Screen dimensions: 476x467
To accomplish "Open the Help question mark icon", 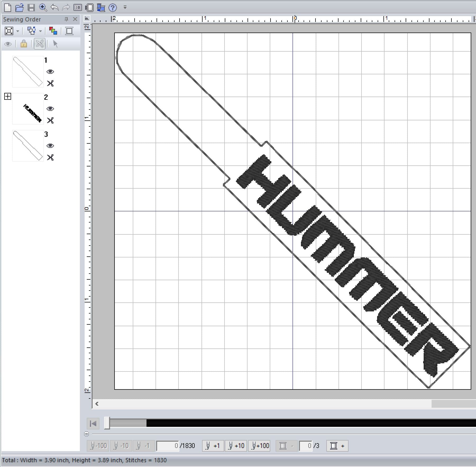I will pyautogui.click(x=113, y=8).
